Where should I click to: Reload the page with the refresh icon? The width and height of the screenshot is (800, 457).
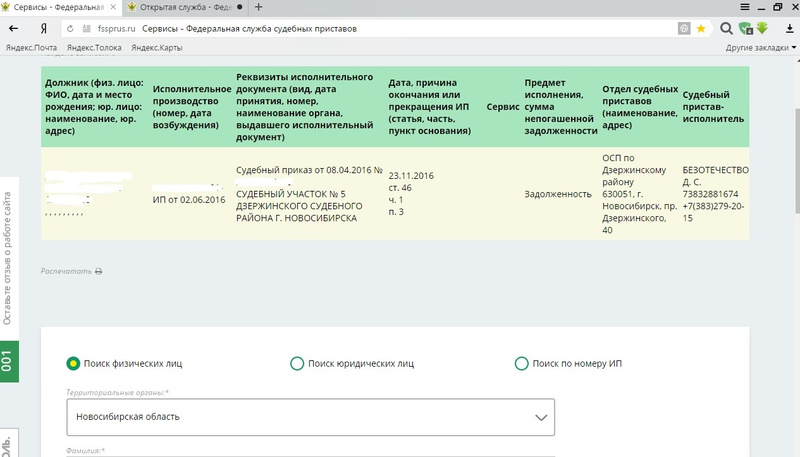point(70,29)
